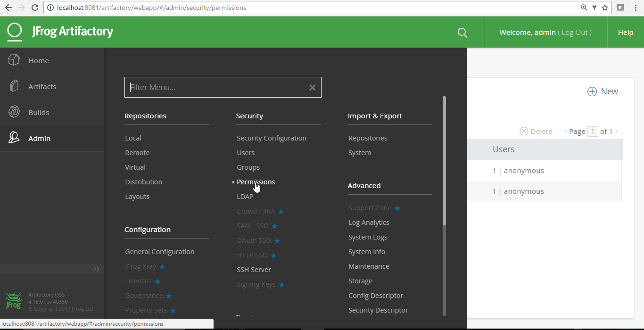644x330 pixels.
Task: Open System Info
Action: pyautogui.click(x=367, y=252)
